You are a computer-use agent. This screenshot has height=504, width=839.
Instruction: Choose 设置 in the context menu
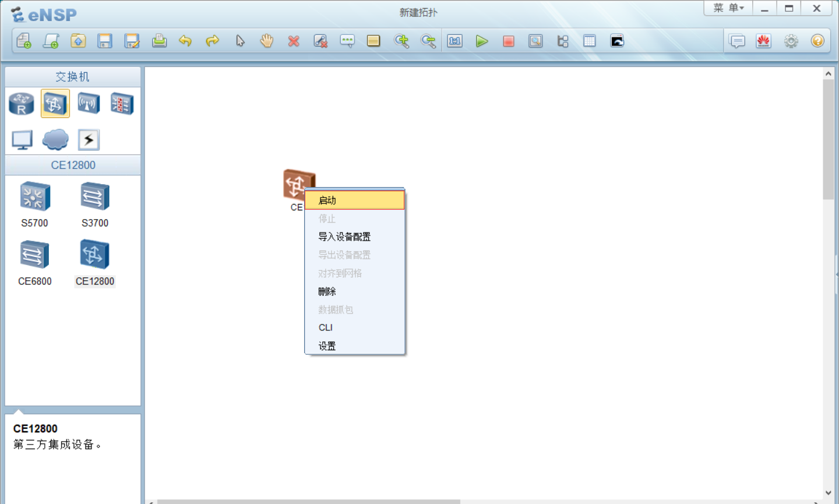tap(354, 346)
